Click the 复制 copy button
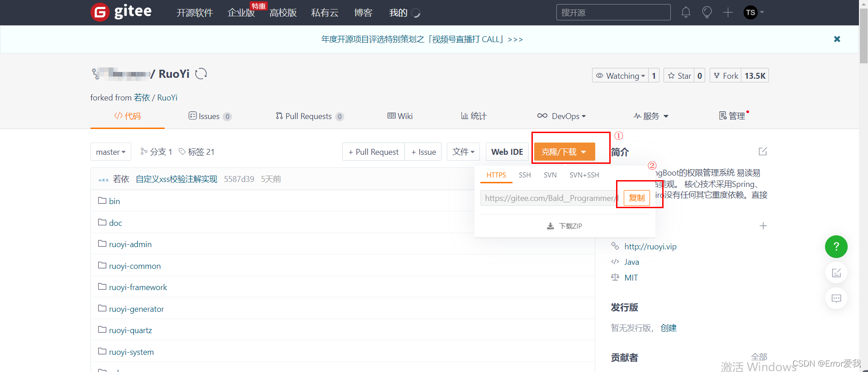Viewport: 868px width, 372px height. [x=637, y=198]
